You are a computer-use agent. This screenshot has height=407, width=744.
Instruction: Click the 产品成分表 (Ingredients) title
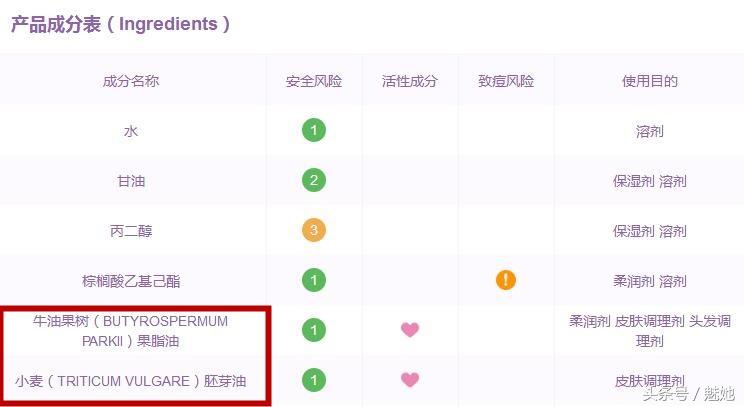121,24
